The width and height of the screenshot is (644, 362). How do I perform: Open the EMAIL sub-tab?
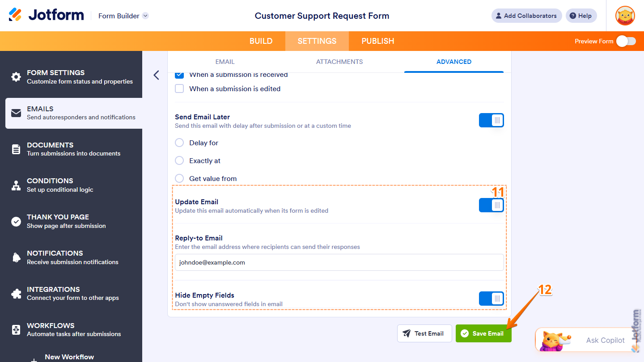click(225, 62)
